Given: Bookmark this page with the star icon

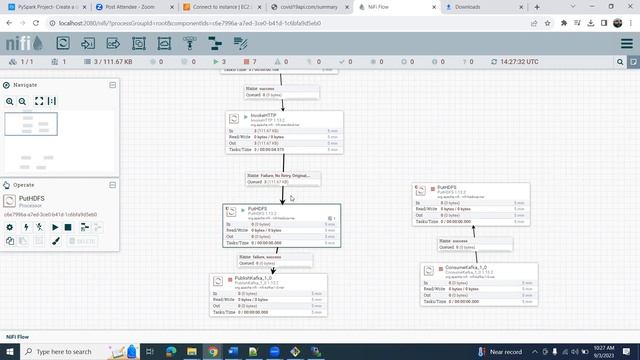Looking at the screenshot, I should (x=547, y=23).
